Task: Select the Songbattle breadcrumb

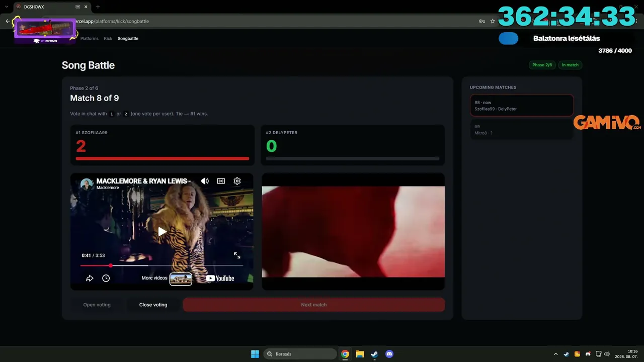Action: point(128,38)
